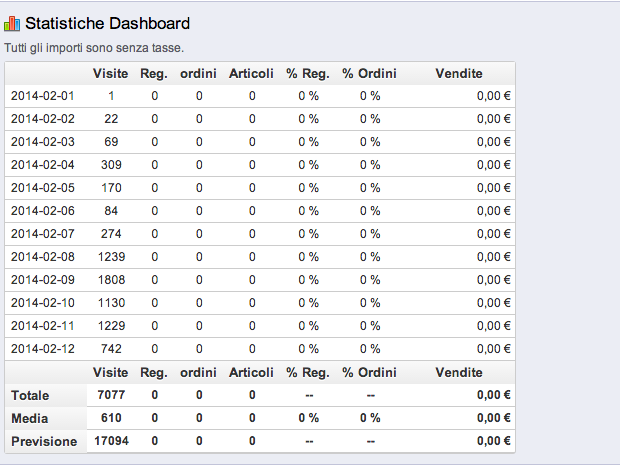Click the Totale row label
Screen dimensions: 620x474
[30, 396]
